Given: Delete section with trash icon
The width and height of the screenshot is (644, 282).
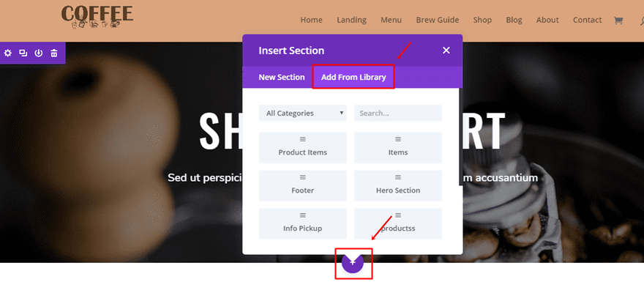Looking at the screenshot, I should pos(54,53).
